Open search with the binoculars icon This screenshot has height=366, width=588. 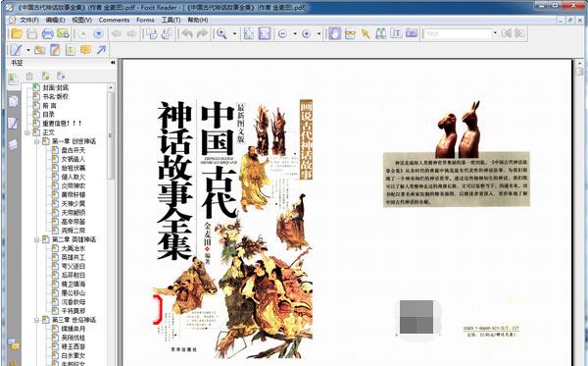click(380, 33)
